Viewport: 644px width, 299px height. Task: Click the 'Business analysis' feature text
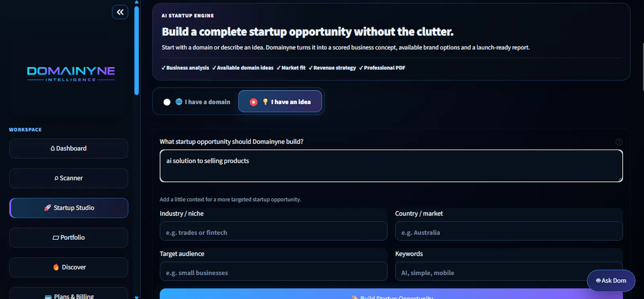[x=188, y=68]
